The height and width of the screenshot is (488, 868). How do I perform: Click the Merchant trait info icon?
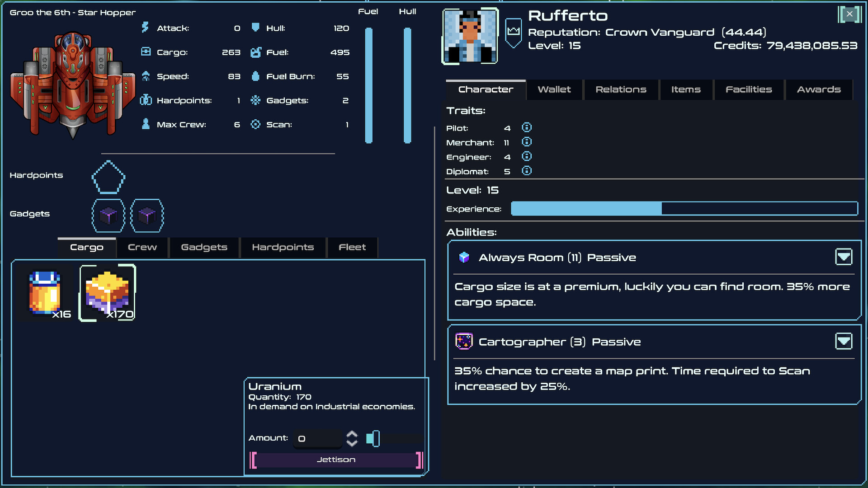click(527, 142)
